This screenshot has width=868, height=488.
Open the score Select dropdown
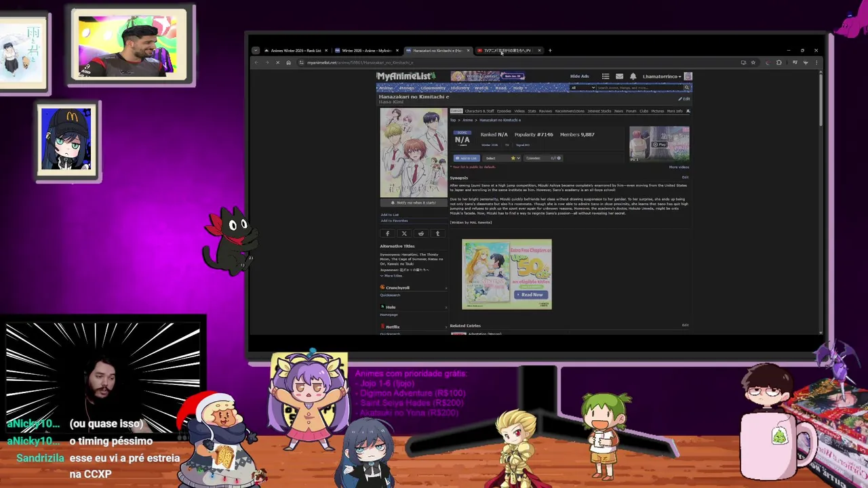pos(500,158)
